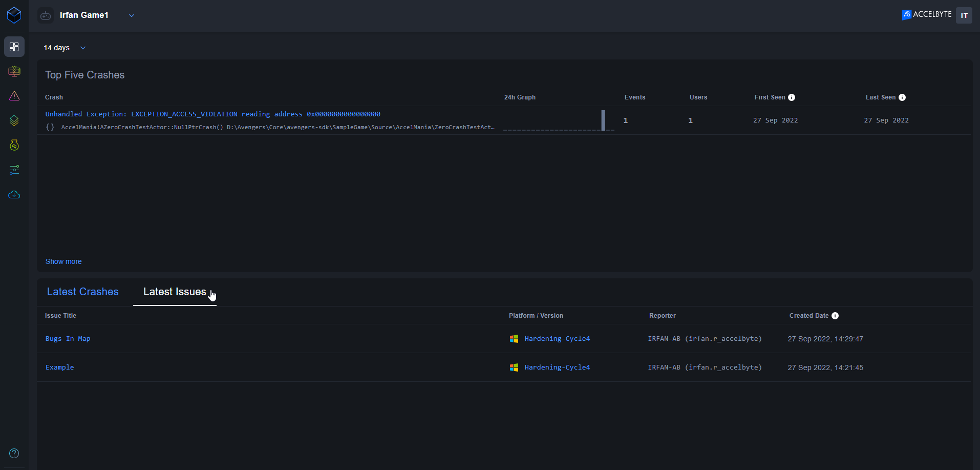Click the Platform / Version column header
980x470 pixels.
point(536,316)
